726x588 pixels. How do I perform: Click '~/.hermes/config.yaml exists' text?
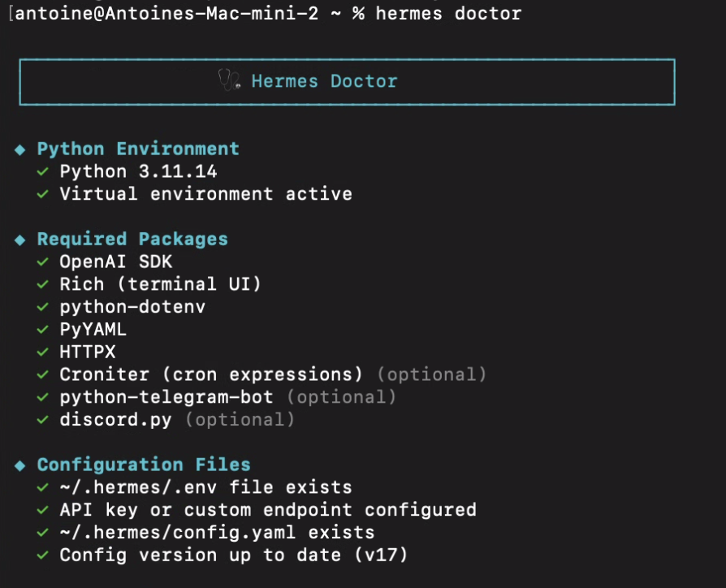point(217,534)
